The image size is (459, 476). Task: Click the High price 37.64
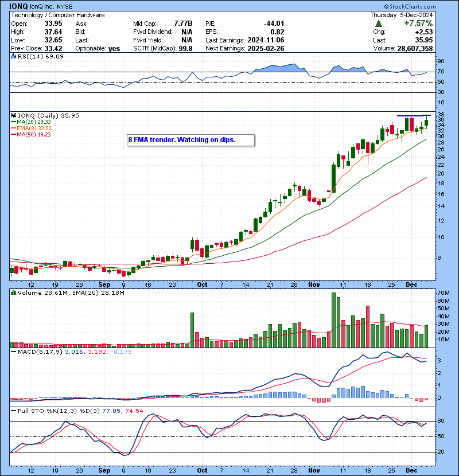click(53, 32)
